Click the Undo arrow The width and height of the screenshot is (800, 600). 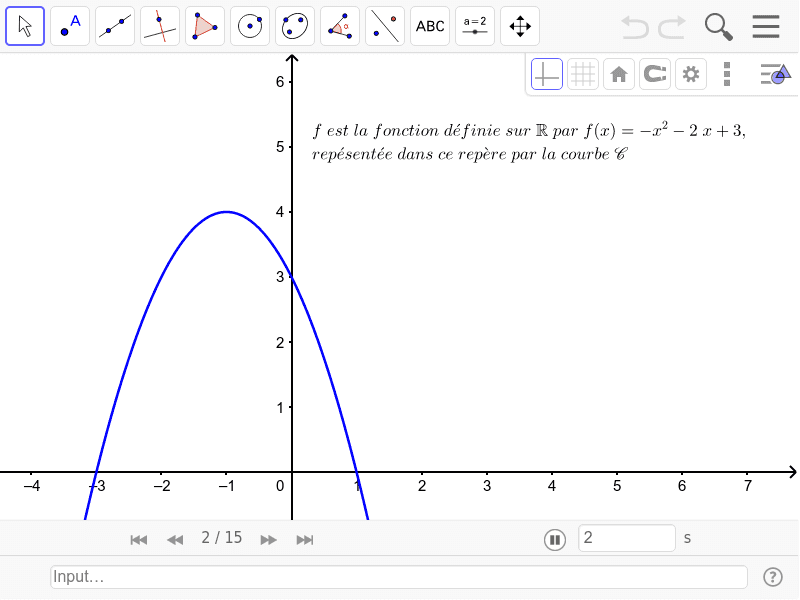coord(635,27)
